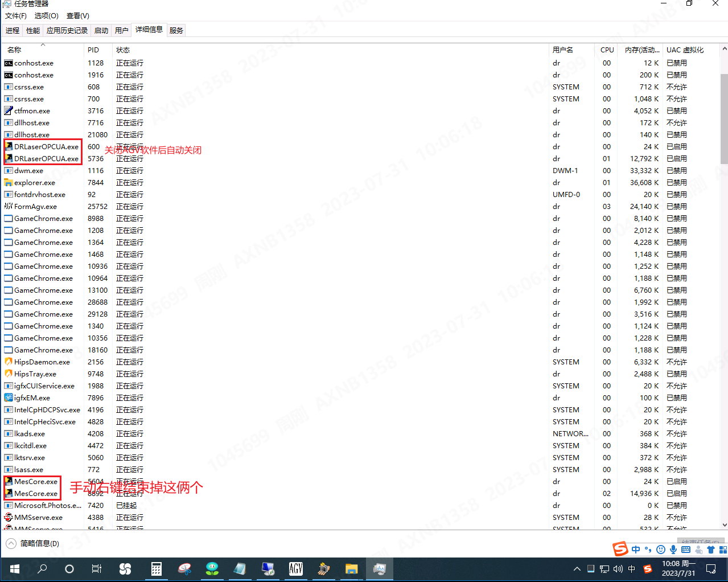Click the 已挂起 status cell
The image size is (728, 582).
click(x=126, y=505)
